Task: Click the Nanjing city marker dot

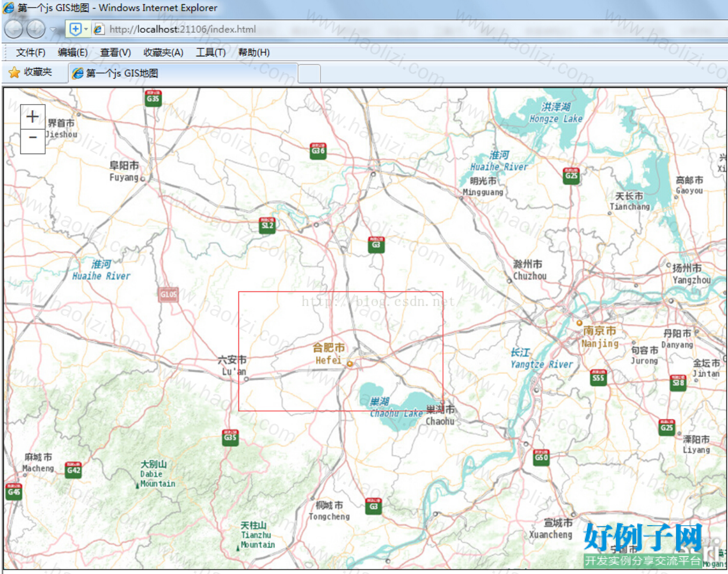Action: click(579, 323)
